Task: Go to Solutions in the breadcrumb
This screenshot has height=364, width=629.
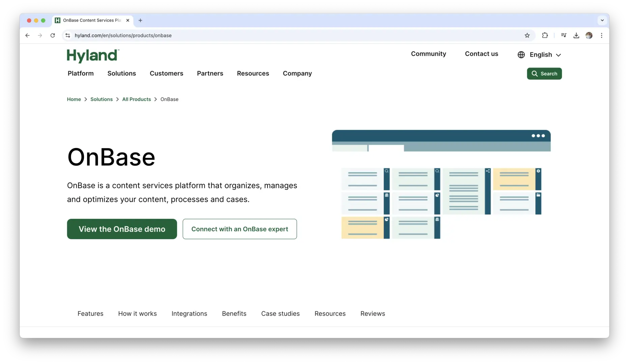Action: [102, 99]
